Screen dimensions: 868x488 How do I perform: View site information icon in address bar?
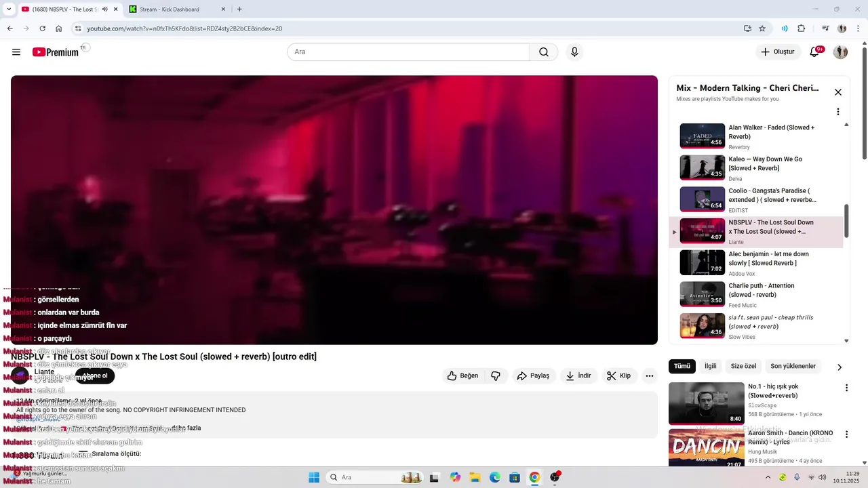click(78, 28)
